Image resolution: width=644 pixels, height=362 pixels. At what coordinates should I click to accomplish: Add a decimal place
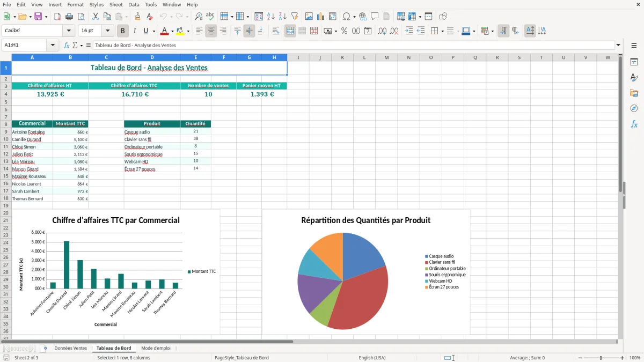383,31
